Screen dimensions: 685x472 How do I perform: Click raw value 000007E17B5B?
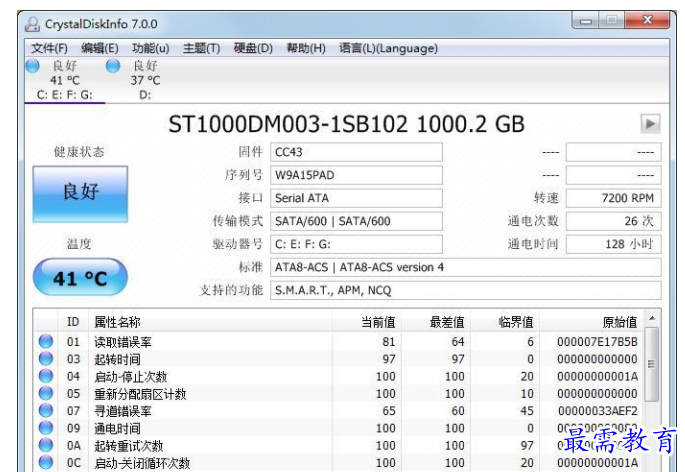click(597, 342)
